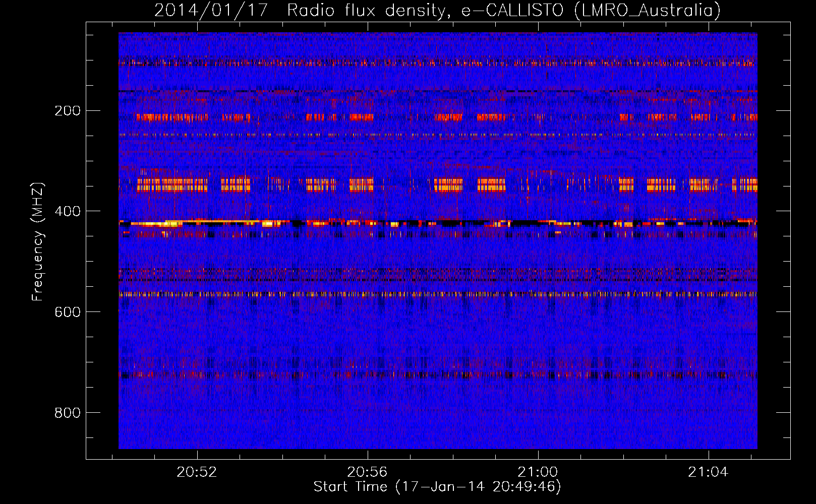This screenshot has height=504, width=816.
Task: Click the 21:00 time tick label
Action: pos(538,472)
